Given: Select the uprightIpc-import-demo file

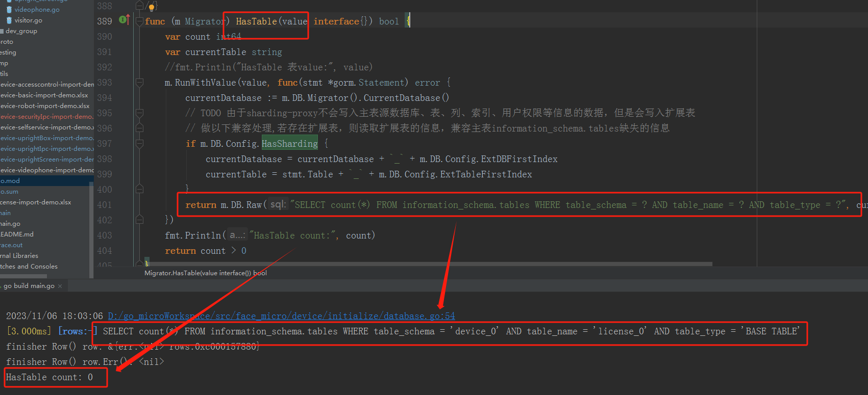Looking at the screenshot, I should 46,148.
